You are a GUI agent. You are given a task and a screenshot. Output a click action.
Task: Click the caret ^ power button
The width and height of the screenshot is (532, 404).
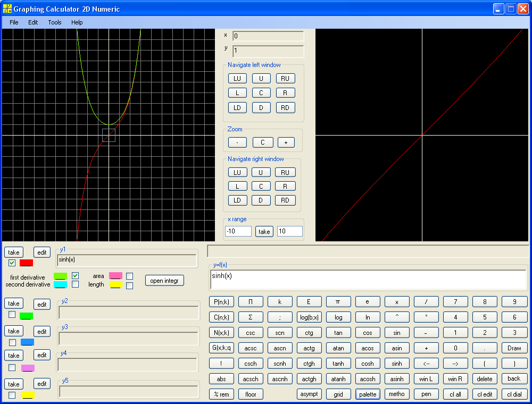[397, 317]
